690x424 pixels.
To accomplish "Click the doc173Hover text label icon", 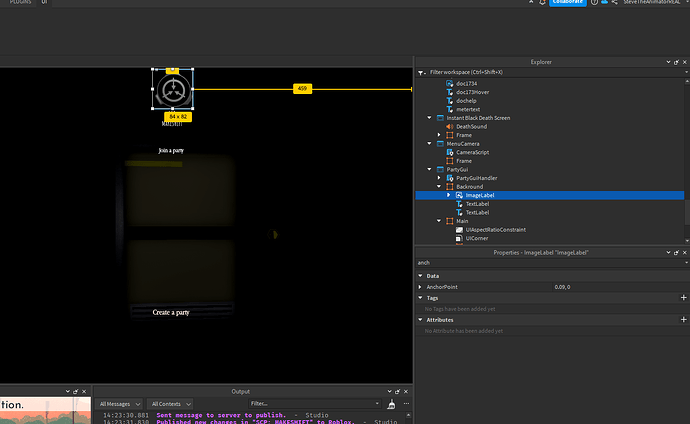I will pyautogui.click(x=450, y=92).
